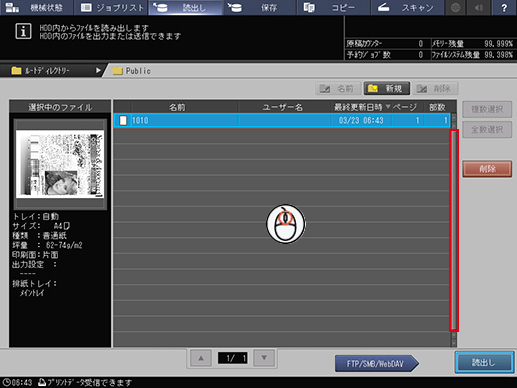Open the 保存 store tab

pyautogui.click(x=260, y=7)
